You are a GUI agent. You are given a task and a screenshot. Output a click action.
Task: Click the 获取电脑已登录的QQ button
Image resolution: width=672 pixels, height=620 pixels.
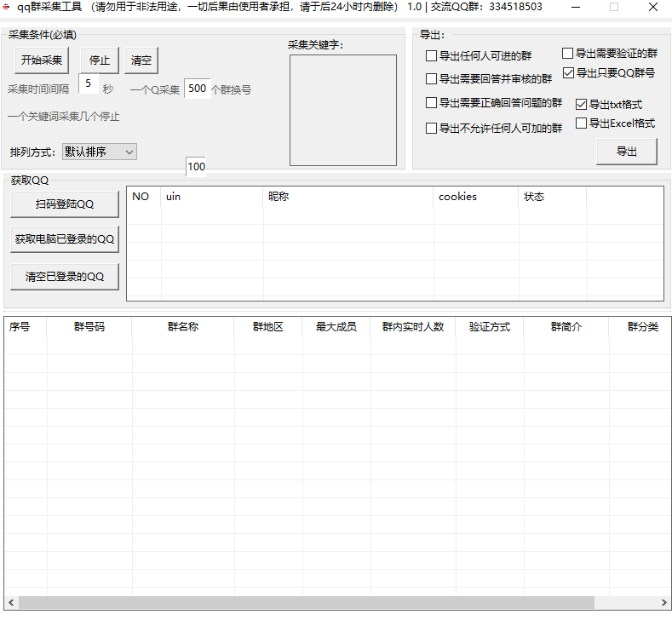[64, 239]
